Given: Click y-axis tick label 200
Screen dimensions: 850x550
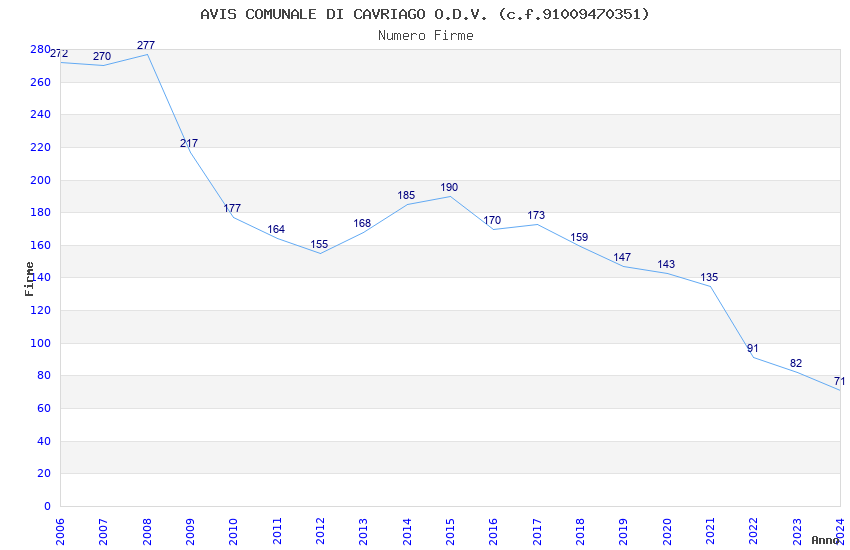Looking at the screenshot, I should click(x=41, y=180).
